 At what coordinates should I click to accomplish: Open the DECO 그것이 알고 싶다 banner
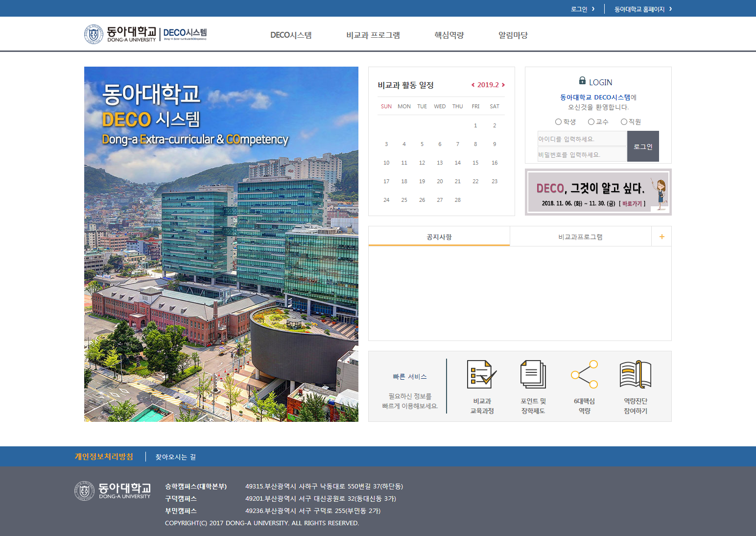pos(598,192)
